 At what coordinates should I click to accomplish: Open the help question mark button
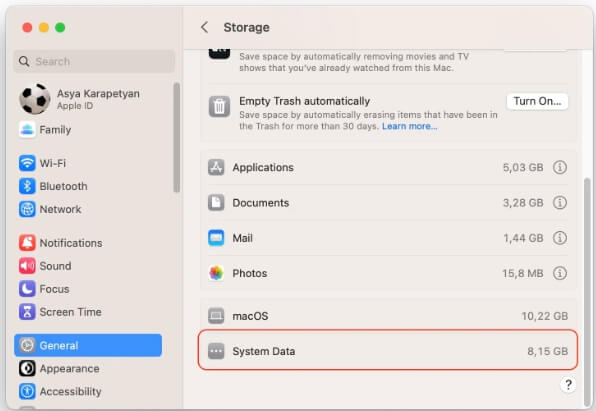coord(568,385)
